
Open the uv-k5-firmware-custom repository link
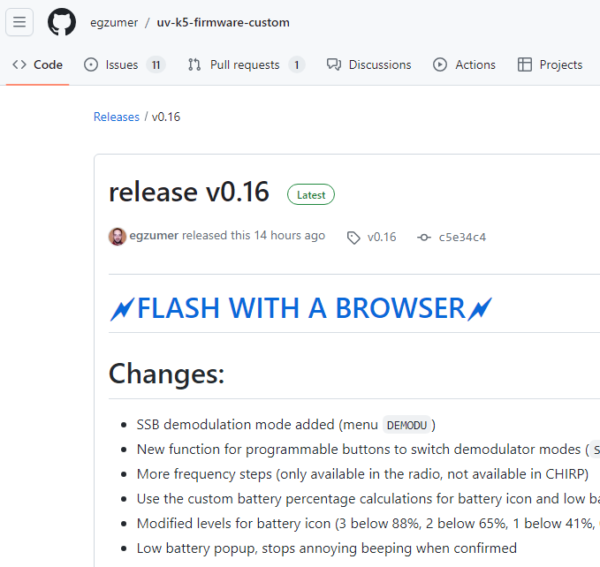tap(223, 22)
